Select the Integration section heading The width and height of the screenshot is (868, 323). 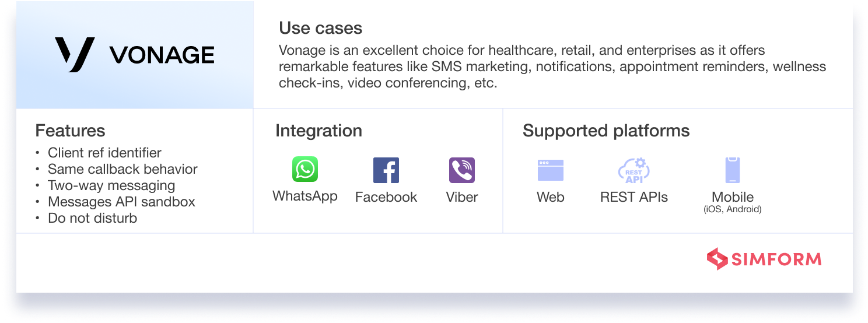pos(318,131)
